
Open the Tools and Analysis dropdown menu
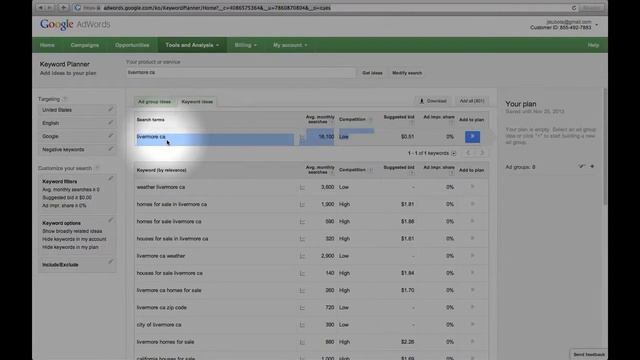click(x=192, y=45)
